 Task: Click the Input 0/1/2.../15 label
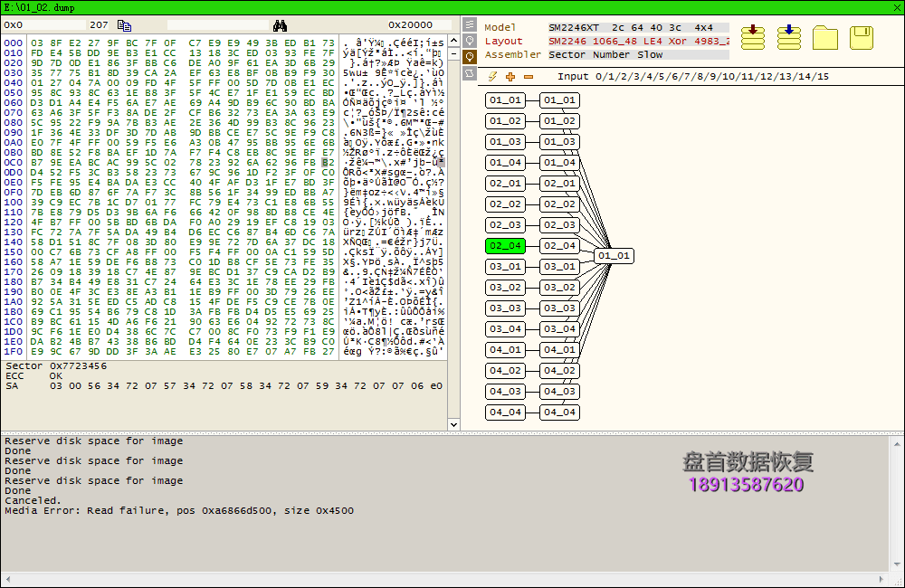pyautogui.click(x=692, y=76)
